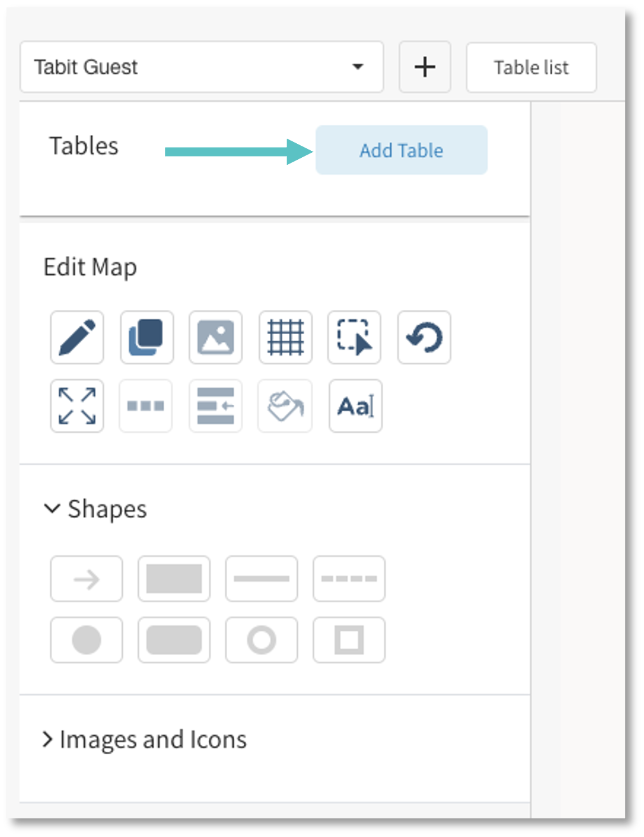This screenshot has height=837, width=644.
Task: Open the Image tool in Edit Map
Action: tap(215, 338)
